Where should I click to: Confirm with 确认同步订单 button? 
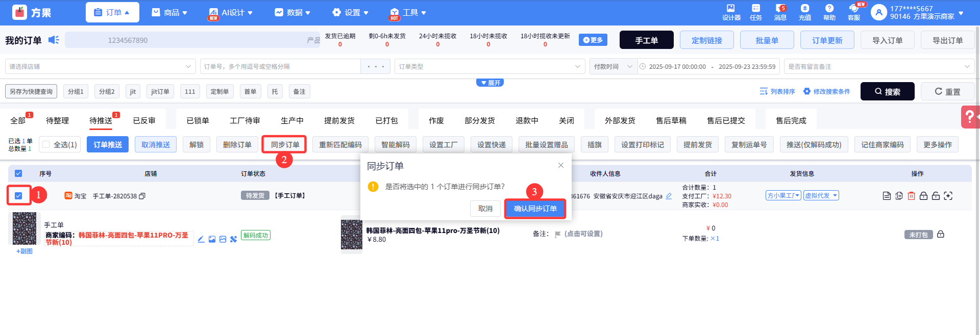[535, 209]
